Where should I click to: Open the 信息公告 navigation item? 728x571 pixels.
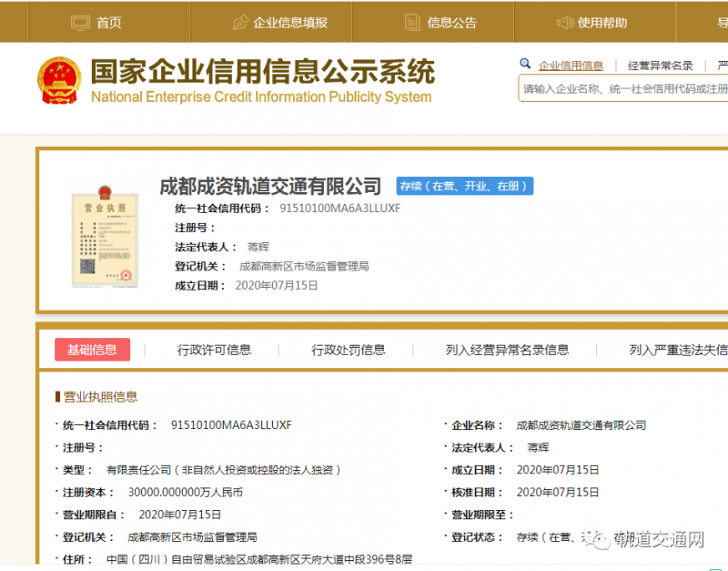(x=433, y=22)
